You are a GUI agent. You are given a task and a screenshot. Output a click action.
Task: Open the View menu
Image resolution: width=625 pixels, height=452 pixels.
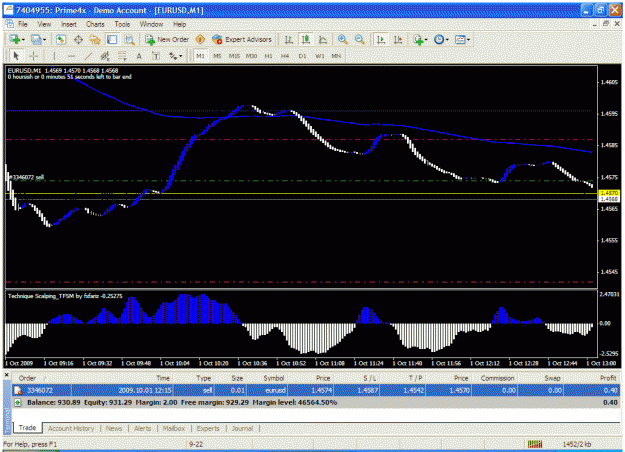pos(44,24)
